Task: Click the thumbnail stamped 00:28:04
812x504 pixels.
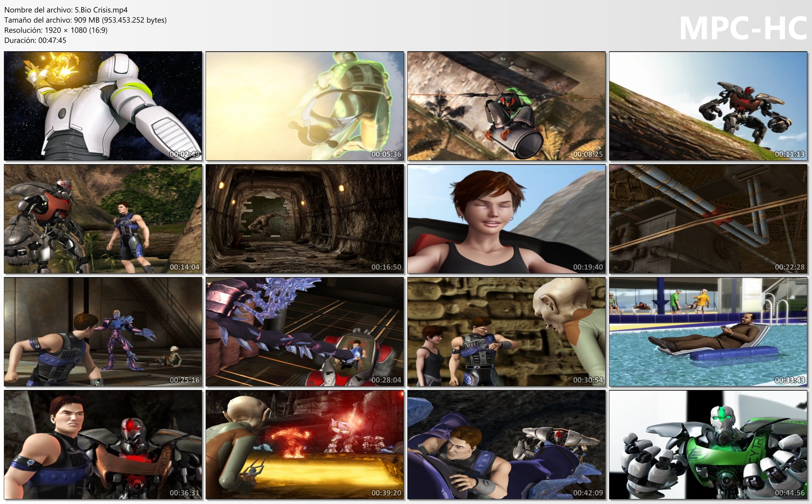Action: coord(304,331)
